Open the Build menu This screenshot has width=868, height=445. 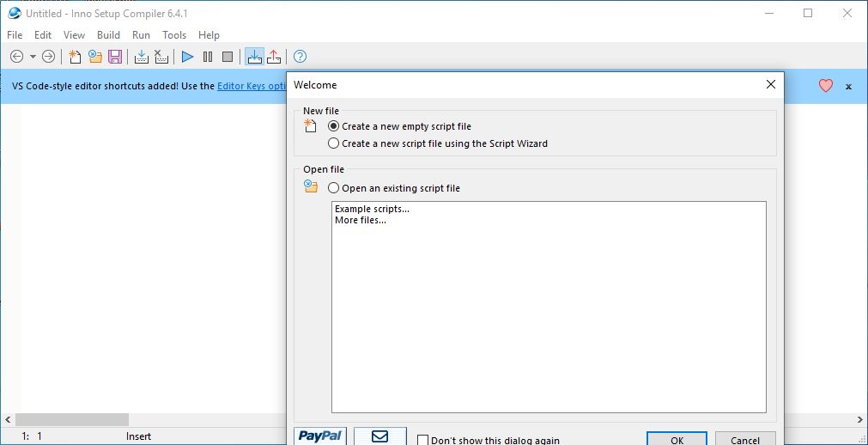[108, 35]
